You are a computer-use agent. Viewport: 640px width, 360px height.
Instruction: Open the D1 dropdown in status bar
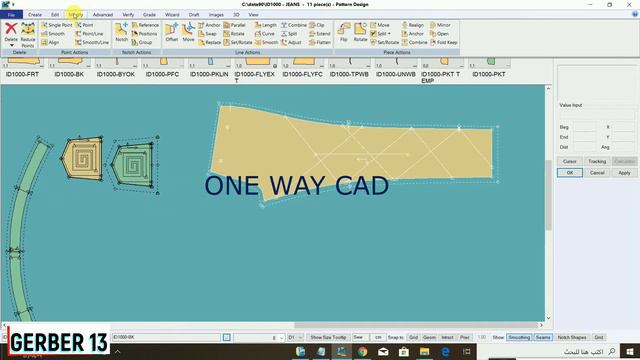(300, 338)
